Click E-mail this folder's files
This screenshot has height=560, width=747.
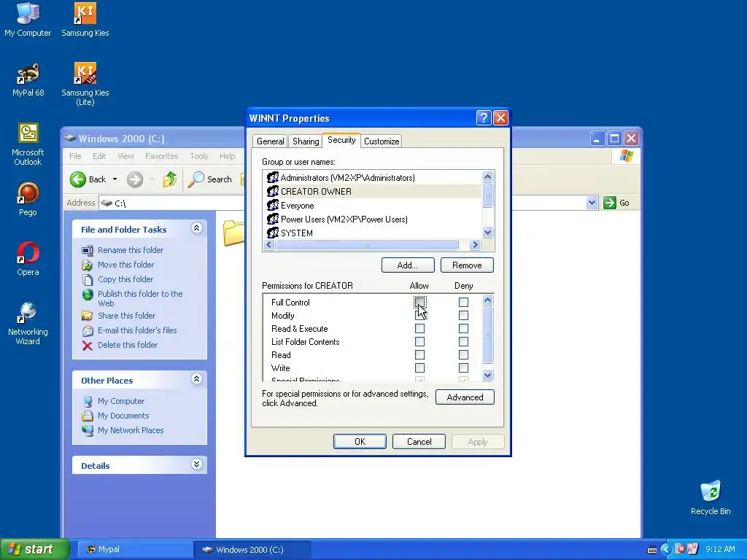[x=136, y=330]
